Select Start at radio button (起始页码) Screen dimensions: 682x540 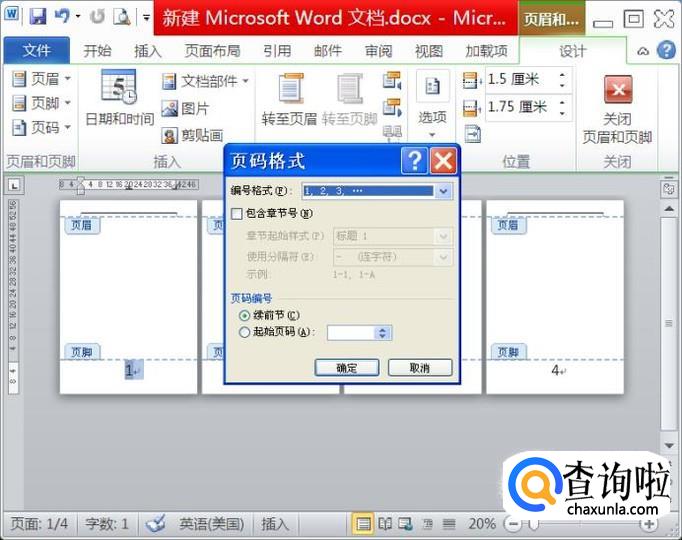pos(244,333)
